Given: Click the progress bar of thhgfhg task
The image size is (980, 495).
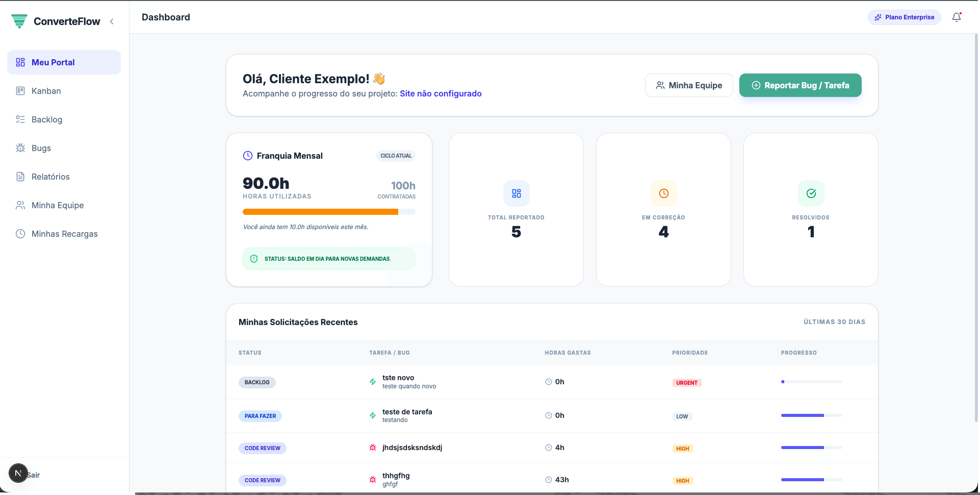Looking at the screenshot, I should tap(811, 480).
